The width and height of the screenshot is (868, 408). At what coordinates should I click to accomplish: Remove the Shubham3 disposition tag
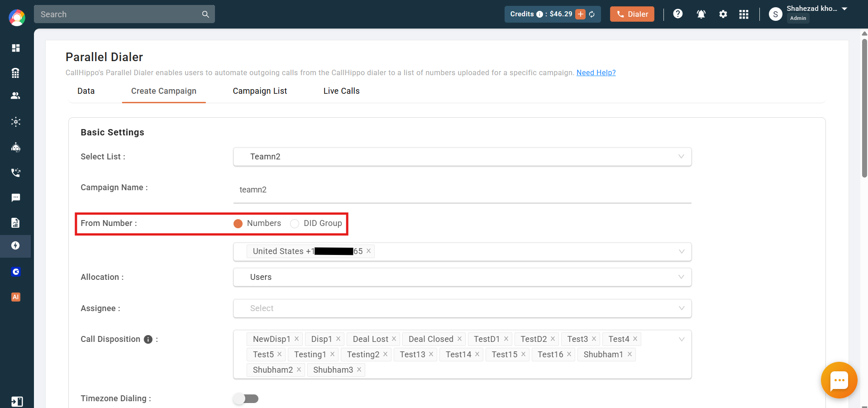(x=359, y=370)
